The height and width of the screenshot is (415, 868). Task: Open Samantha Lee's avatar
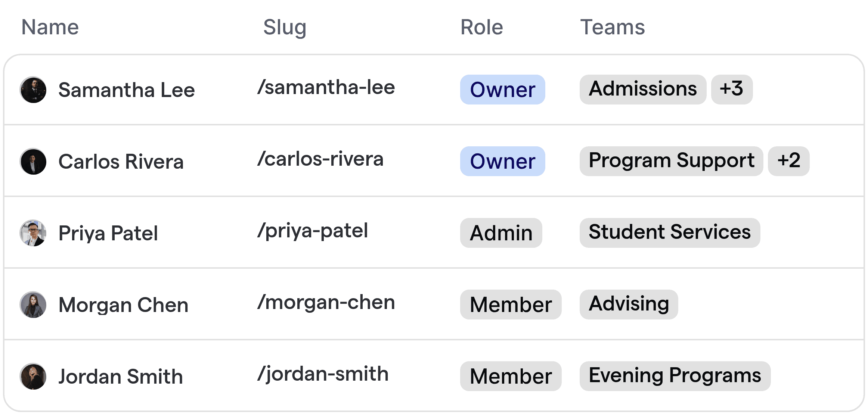(x=33, y=90)
